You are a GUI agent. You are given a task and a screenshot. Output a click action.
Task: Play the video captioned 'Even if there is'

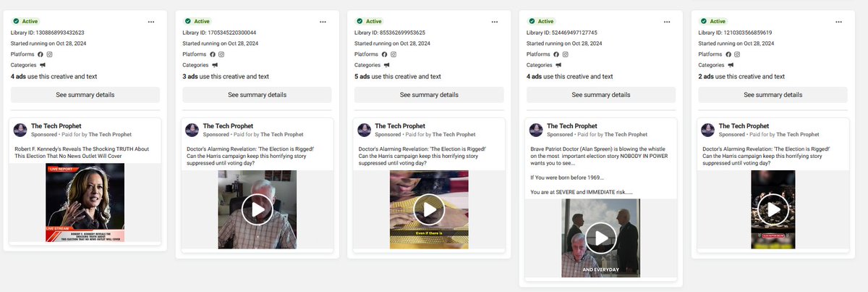pyautogui.click(x=430, y=209)
